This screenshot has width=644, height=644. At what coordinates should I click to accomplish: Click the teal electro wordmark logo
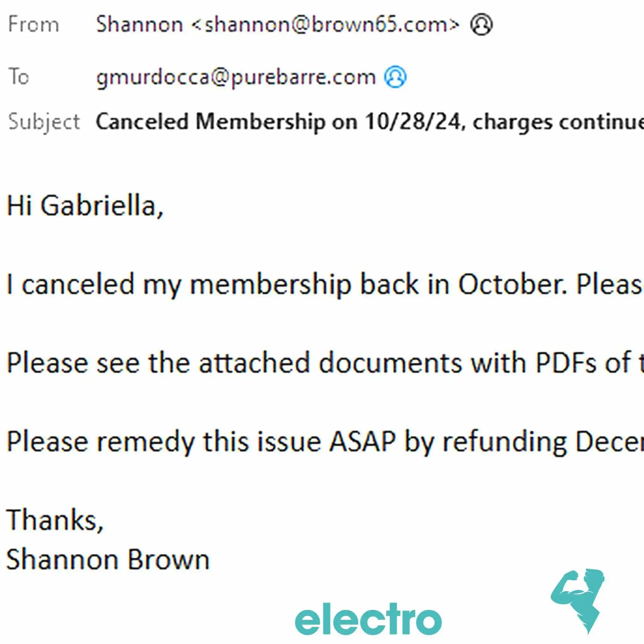[368, 619]
